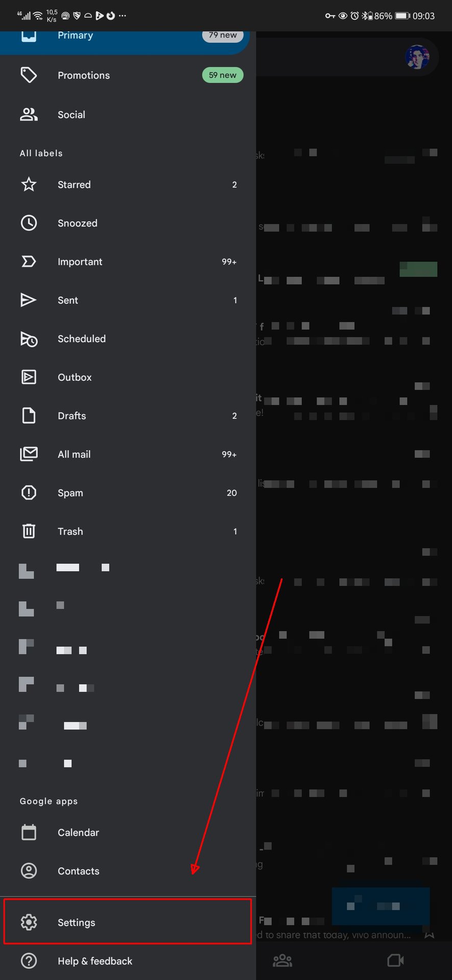This screenshot has height=980, width=452.
Task: Open the Spam label
Action: click(x=128, y=493)
